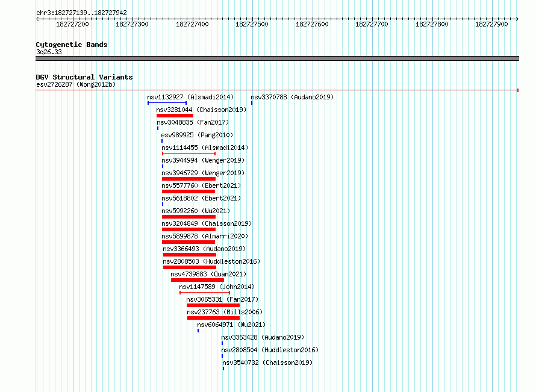
Task: Open nsv3065331 (Fan2017) label
Action: pos(222,299)
